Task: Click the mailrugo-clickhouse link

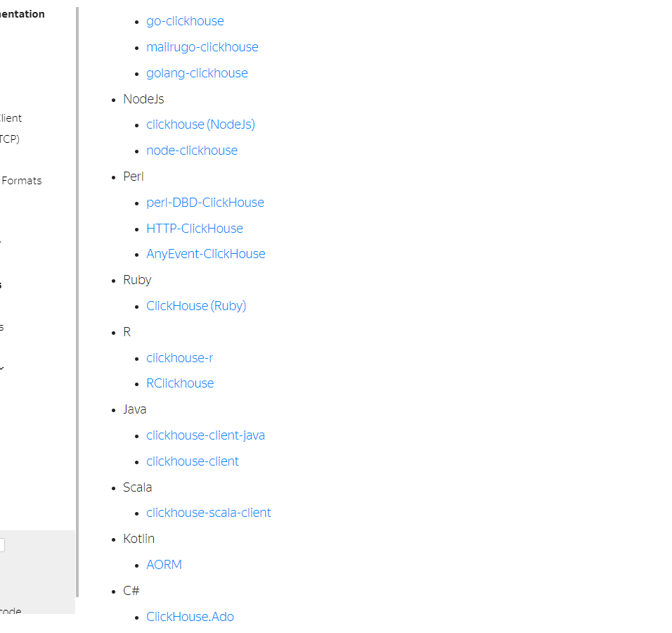Action: point(202,47)
